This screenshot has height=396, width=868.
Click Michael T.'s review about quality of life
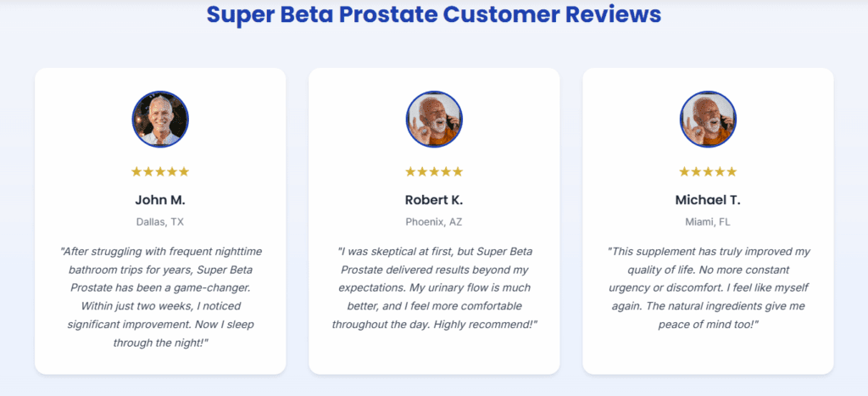pyautogui.click(x=708, y=288)
